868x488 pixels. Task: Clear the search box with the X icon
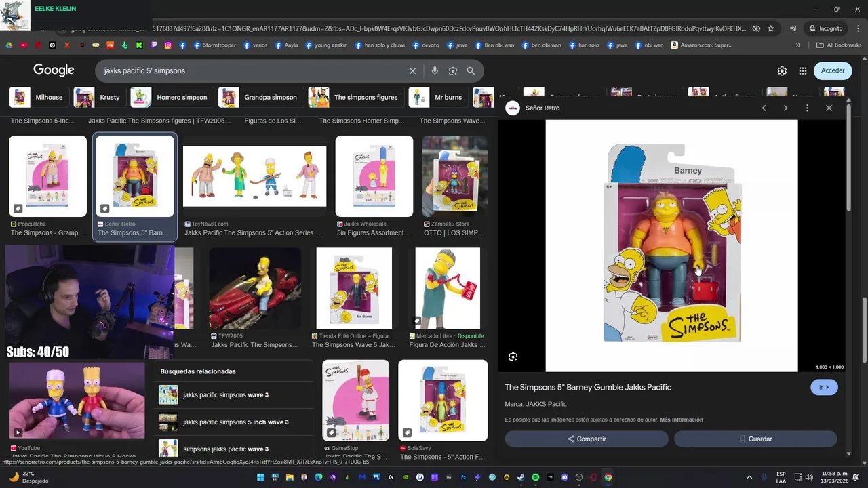(x=412, y=70)
